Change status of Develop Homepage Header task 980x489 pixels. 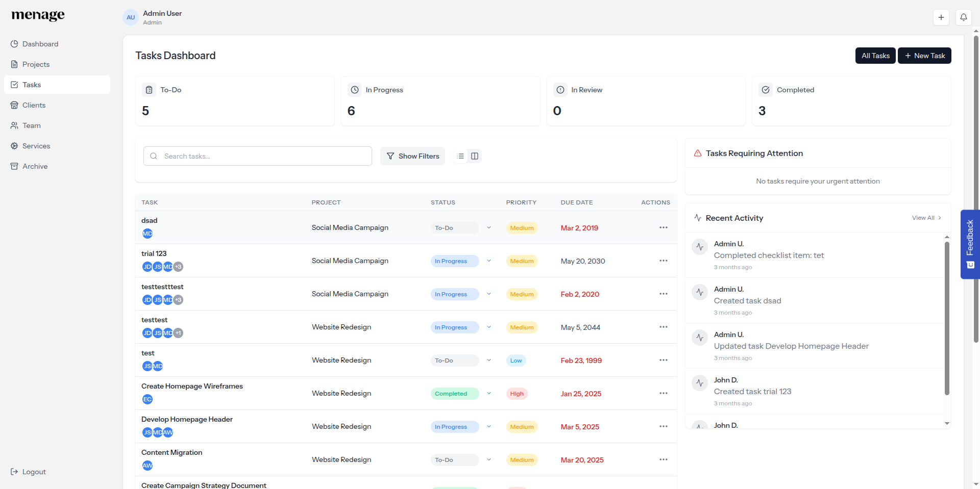489,427
